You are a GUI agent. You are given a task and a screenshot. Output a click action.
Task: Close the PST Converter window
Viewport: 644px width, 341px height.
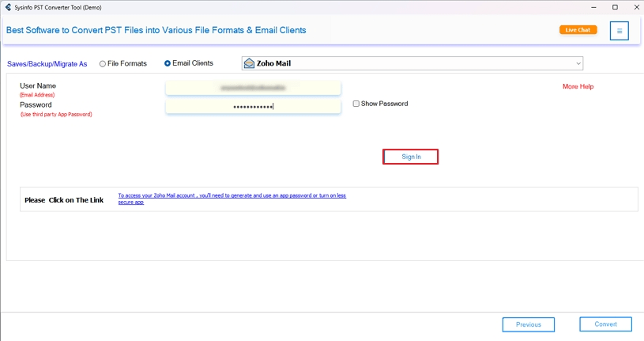[637, 7]
